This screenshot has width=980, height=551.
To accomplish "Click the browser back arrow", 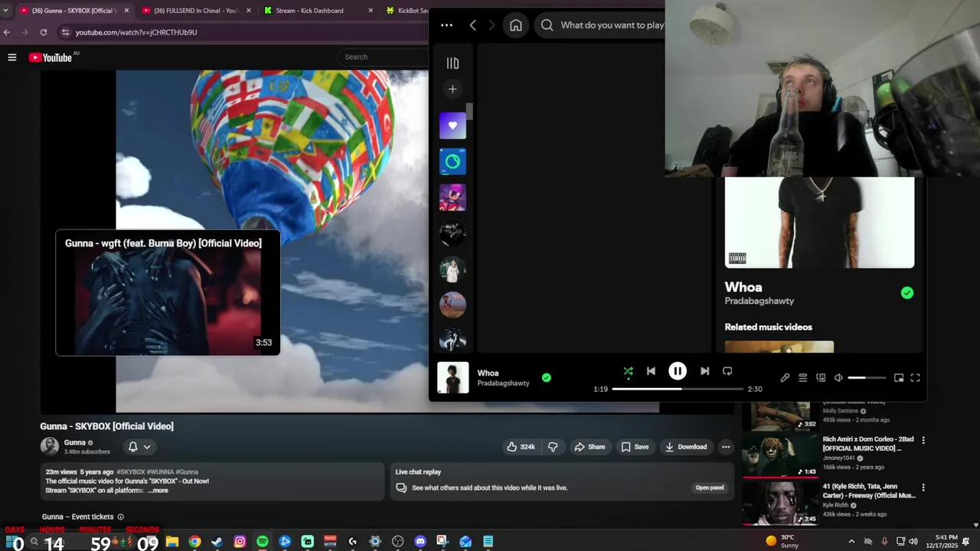I will 7,32.
